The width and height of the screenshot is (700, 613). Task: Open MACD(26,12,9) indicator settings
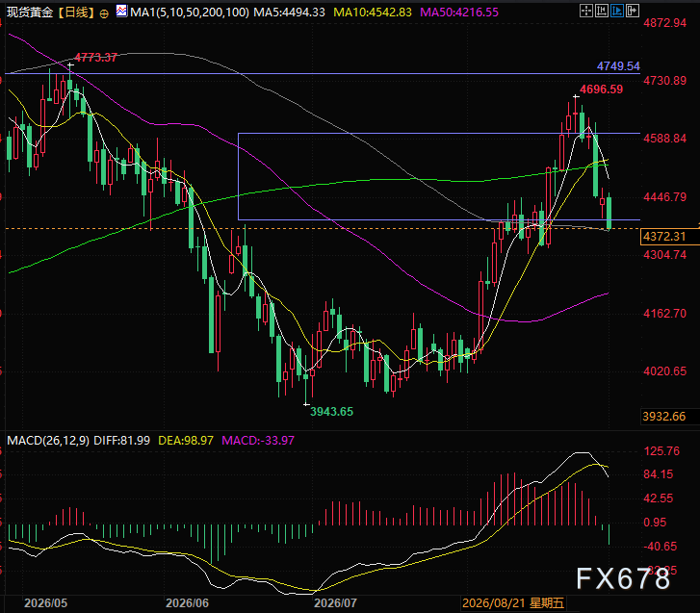[48, 441]
